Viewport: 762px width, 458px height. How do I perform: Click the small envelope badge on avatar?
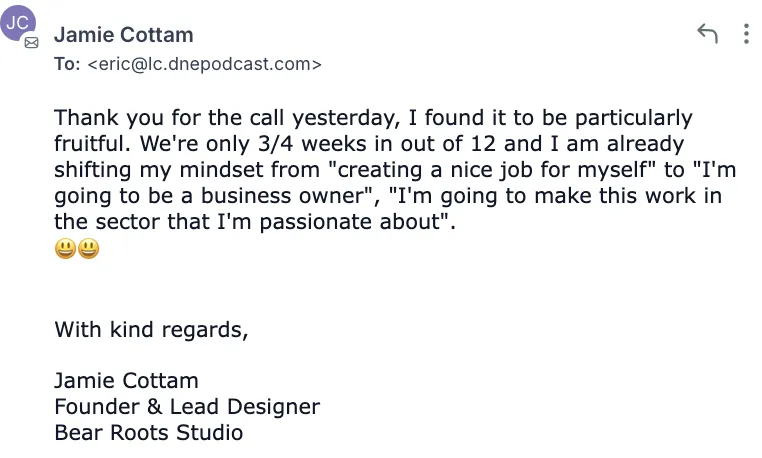click(x=32, y=43)
